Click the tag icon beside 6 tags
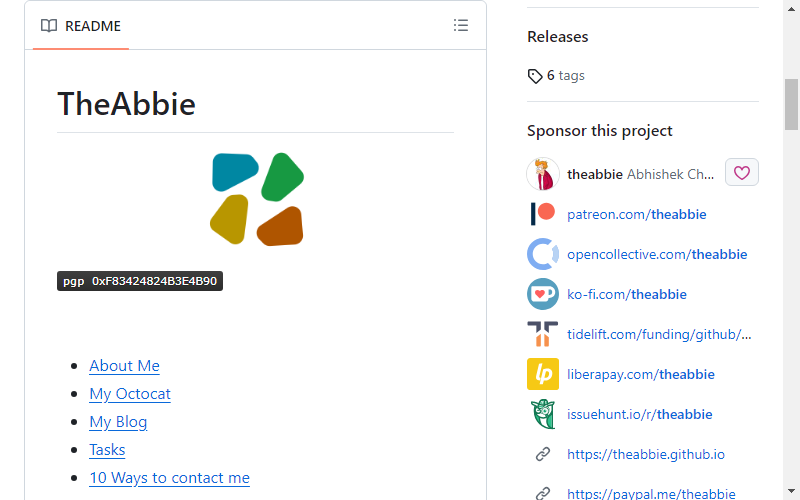Screen dimensions: 800x500 point(534,76)
